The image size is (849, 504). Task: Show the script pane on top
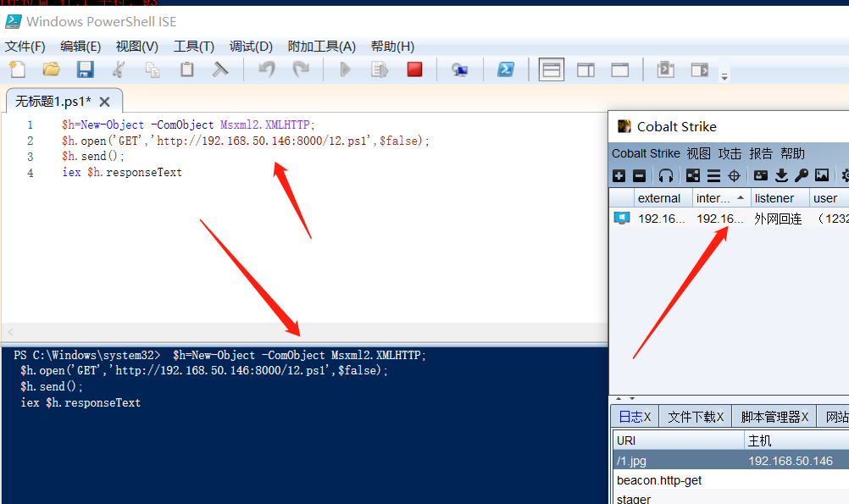(x=552, y=69)
